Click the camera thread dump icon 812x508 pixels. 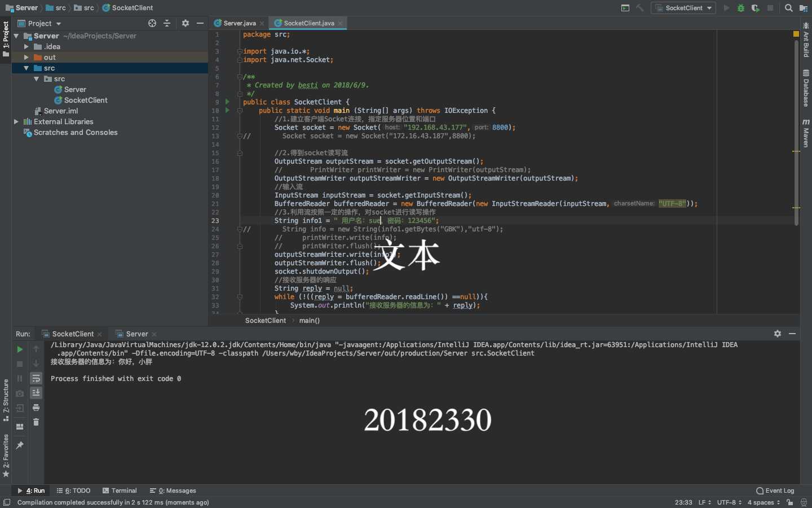coord(20,393)
